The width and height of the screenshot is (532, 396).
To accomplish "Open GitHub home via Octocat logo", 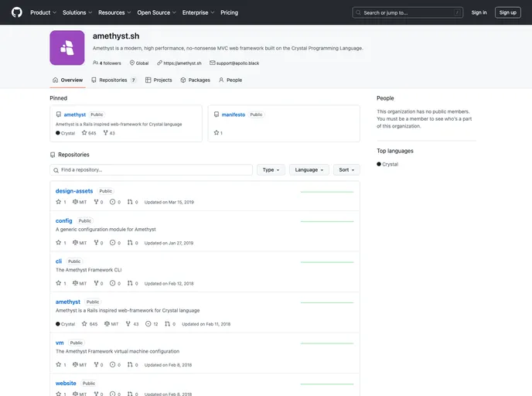I will 17,12.
